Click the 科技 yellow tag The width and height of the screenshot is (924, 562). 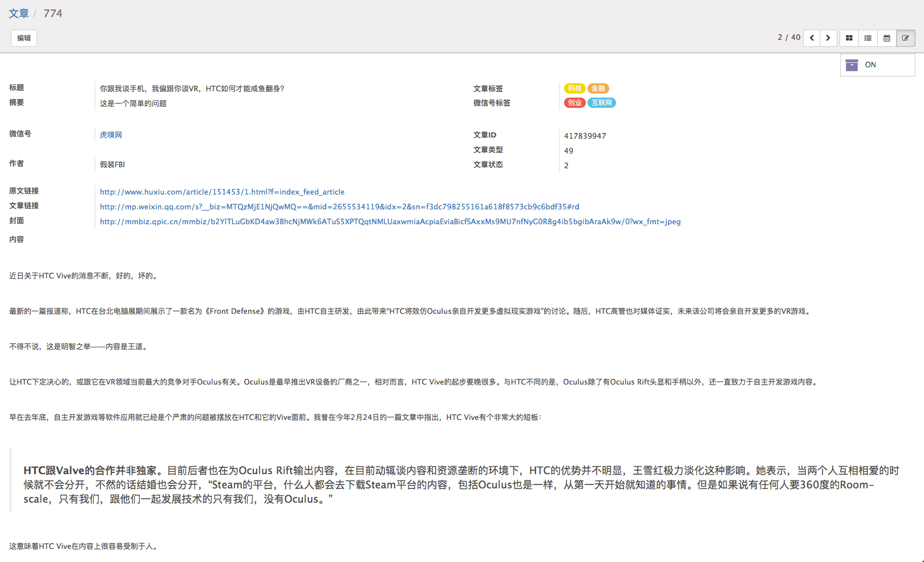point(574,88)
